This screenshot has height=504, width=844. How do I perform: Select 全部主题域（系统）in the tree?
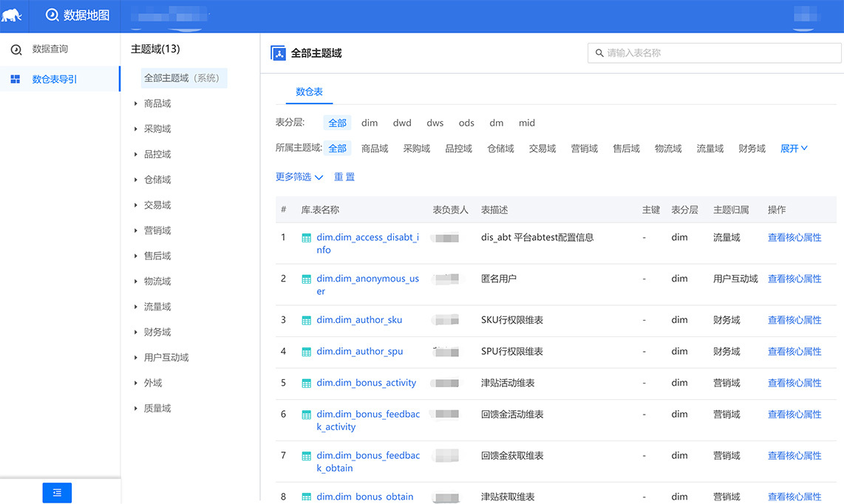click(x=182, y=78)
